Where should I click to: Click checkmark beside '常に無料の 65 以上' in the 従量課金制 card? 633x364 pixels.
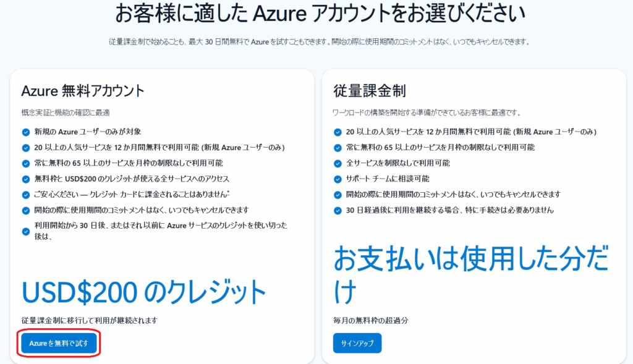pyautogui.click(x=338, y=148)
